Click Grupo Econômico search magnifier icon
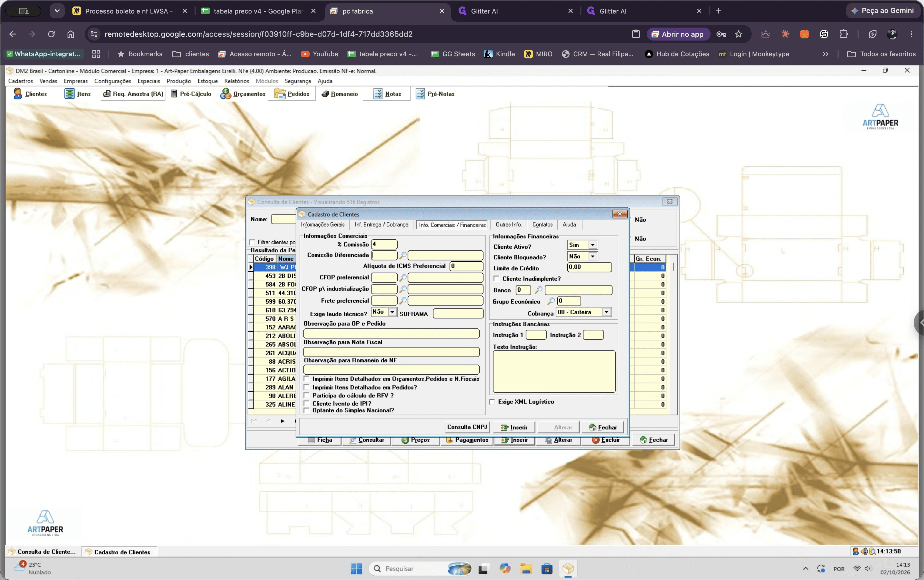The image size is (924, 580). pyautogui.click(x=551, y=302)
